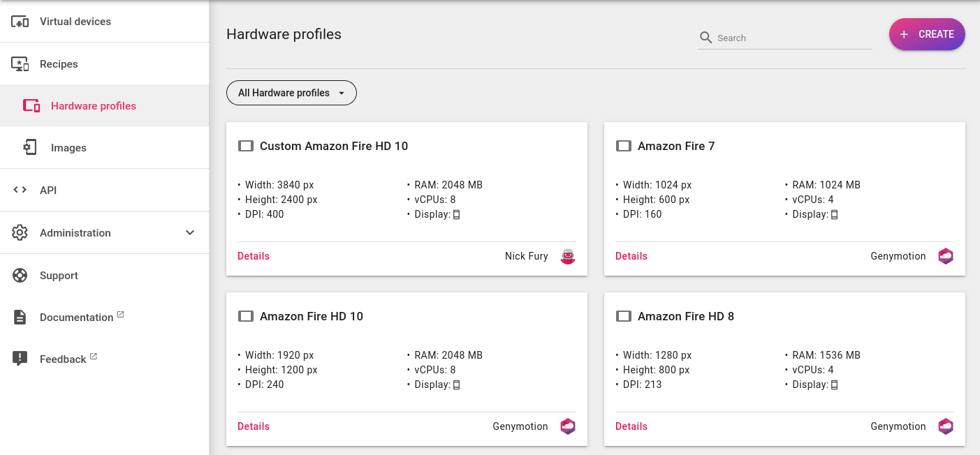980x455 pixels.
Task: Click the Recipes monitor icon
Action: point(20,64)
